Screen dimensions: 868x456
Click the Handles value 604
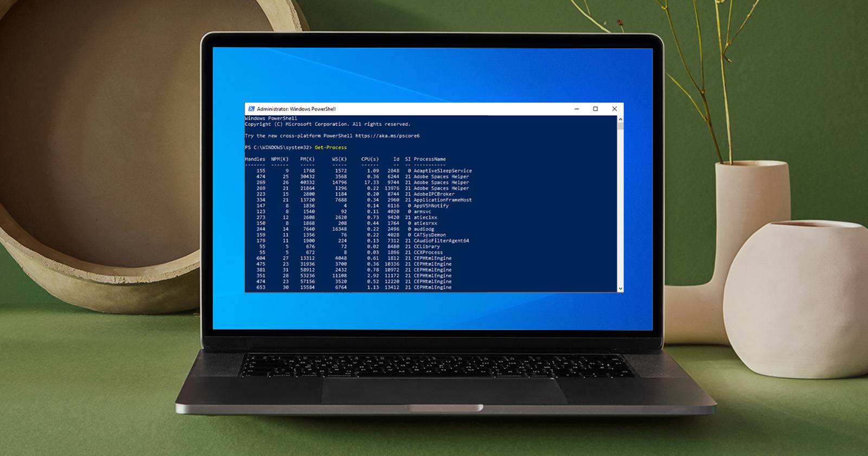click(x=261, y=258)
